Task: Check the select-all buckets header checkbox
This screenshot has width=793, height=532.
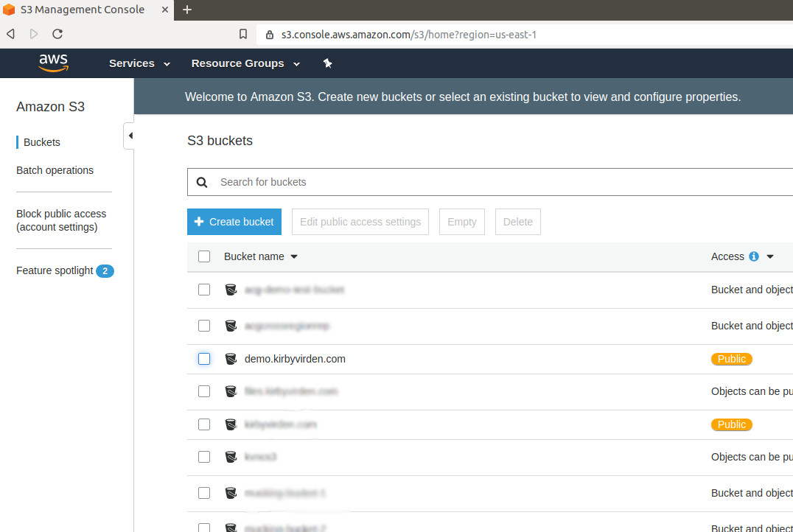Action: tap(204, 256)
